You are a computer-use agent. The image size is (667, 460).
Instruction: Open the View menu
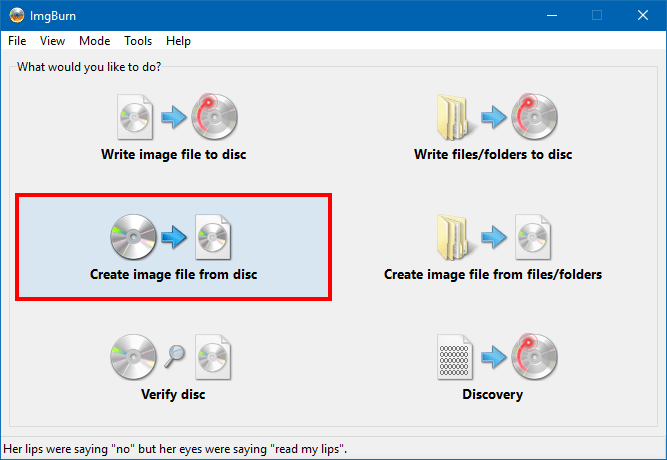pyautogui.click(x=52, y=41)
